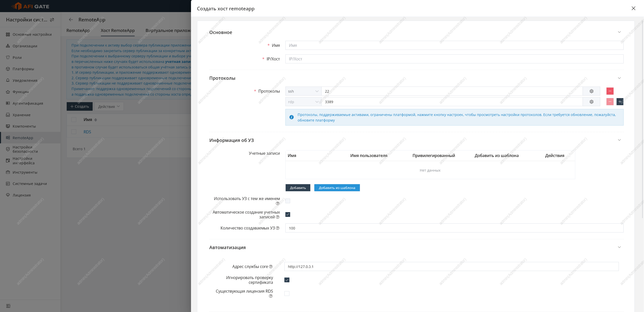This screenshot has height=312, width=644.
Task: Open Функции in sidebar
Action: tap(30, 92)
